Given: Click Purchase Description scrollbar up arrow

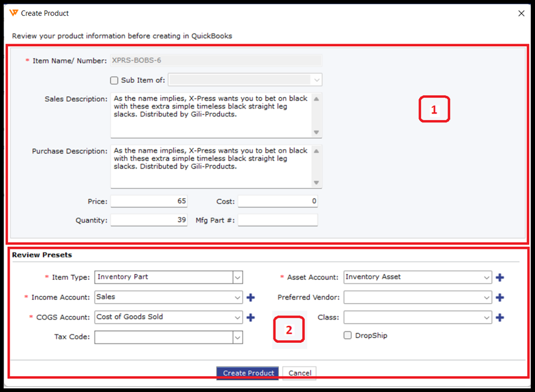Looking at the screenshot, I should 316,151.
